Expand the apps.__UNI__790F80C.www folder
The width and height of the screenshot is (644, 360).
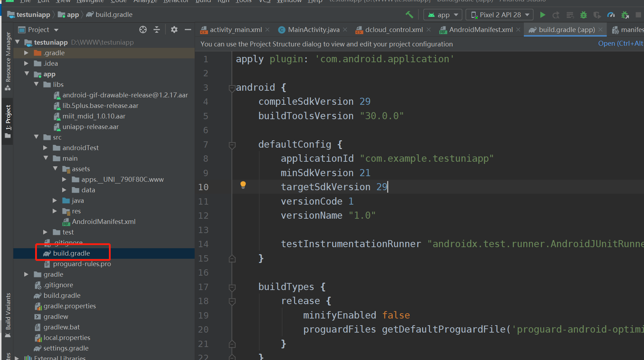64,179
